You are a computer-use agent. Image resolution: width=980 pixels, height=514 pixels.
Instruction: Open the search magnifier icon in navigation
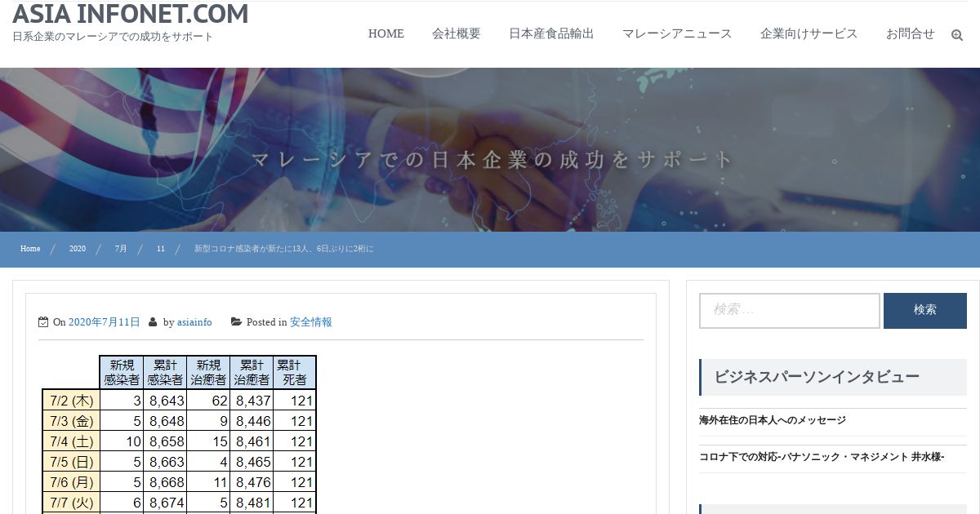[x=957, y=35]
